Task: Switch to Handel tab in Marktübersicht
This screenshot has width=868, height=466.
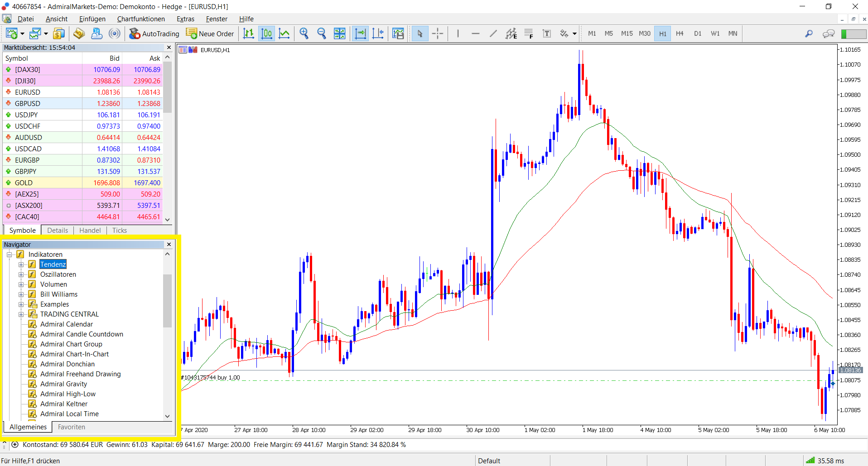Action: click(x=90, y=230)
